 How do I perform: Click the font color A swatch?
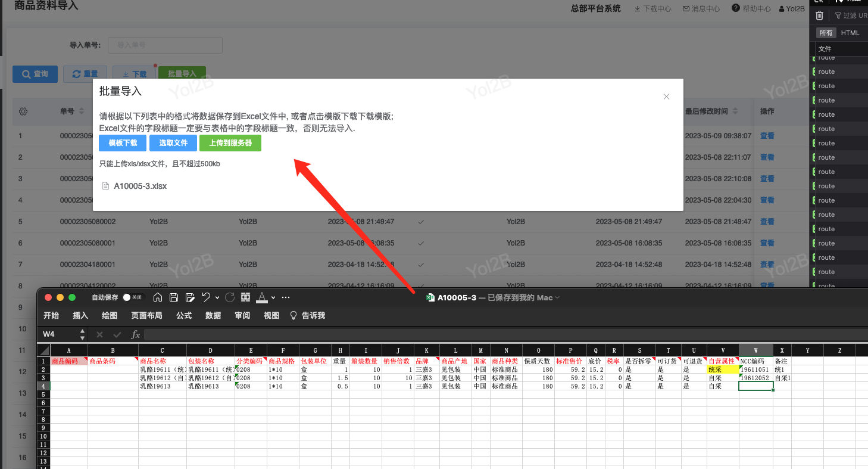pos(262,297)
